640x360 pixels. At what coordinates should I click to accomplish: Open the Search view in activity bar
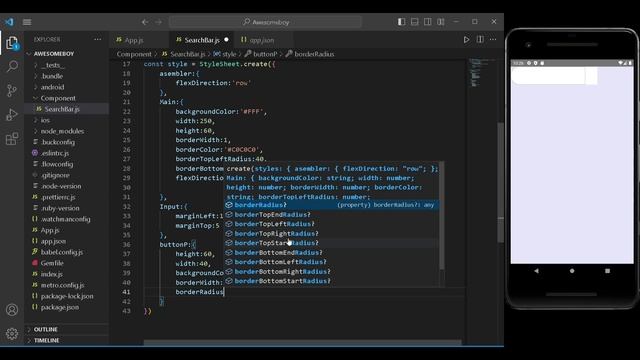12,66
